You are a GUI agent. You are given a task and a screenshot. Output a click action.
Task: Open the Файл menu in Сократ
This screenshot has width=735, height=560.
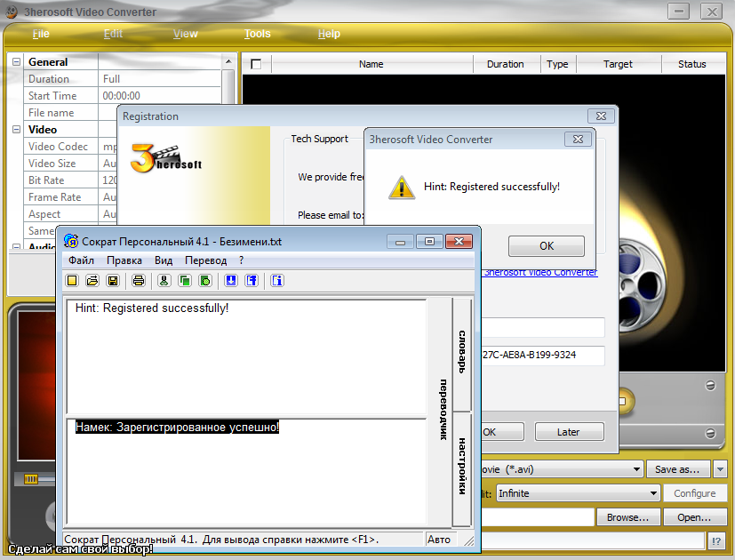coord(81,260)
